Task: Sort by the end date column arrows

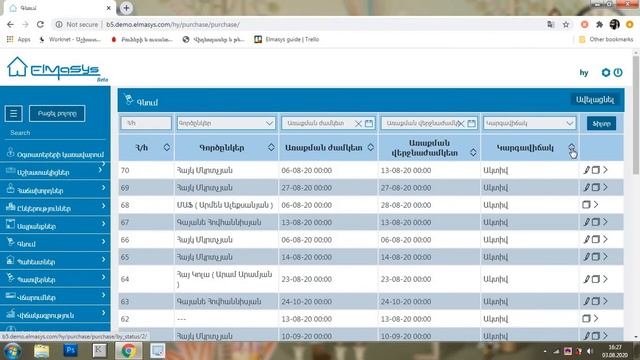Action: click(473, 153)
